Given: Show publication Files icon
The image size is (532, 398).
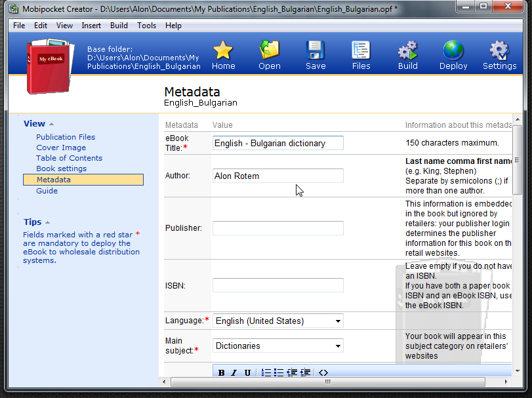Looking at the screenshot, I should tap(361, 55).
